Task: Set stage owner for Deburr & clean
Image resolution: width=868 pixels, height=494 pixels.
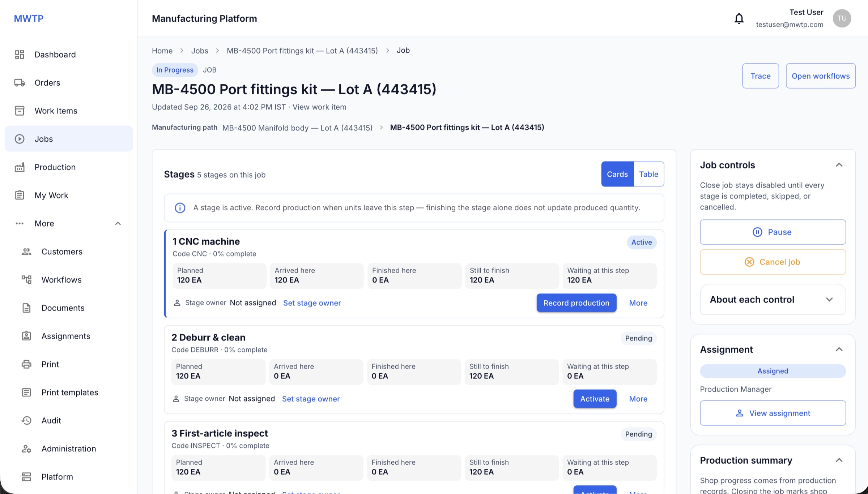Action: tap(311, 399)
